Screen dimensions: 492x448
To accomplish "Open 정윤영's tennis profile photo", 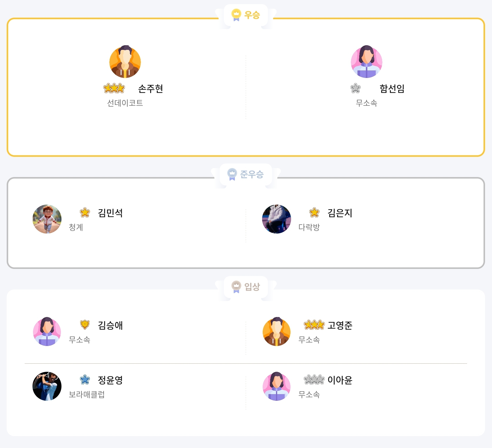I will [47, 386].
